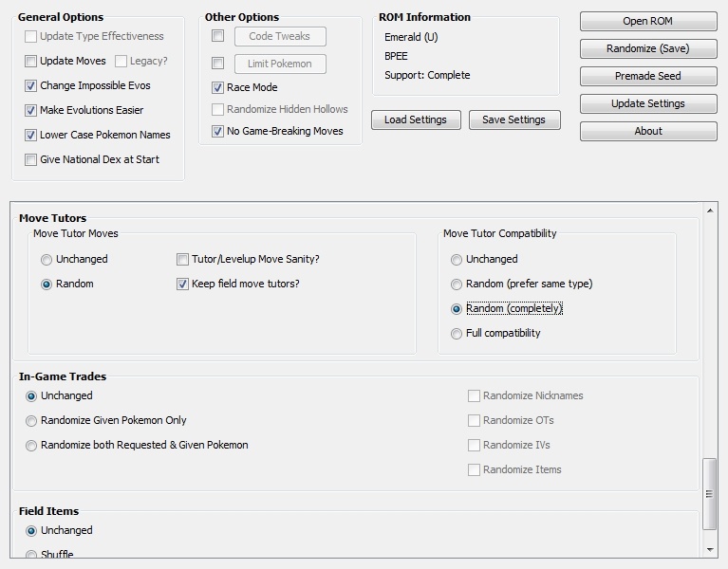Enable the Update Moves checkbox
The height and width of the screenshot is (569, 728).
click(x=31, y=62)
